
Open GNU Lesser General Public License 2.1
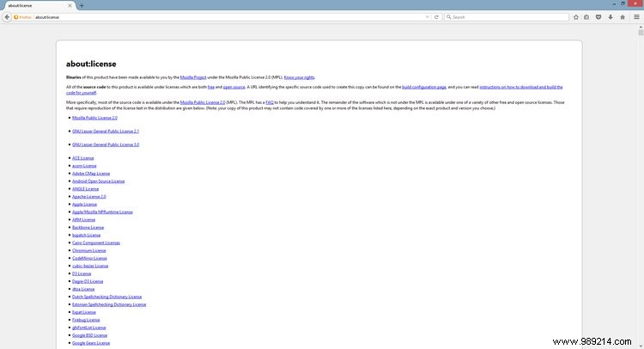106,131
